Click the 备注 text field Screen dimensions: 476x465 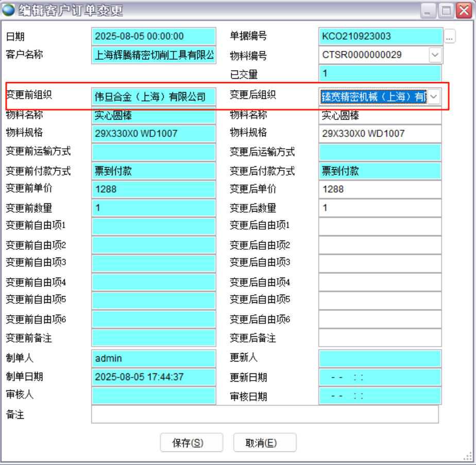(x=265, y=414)
